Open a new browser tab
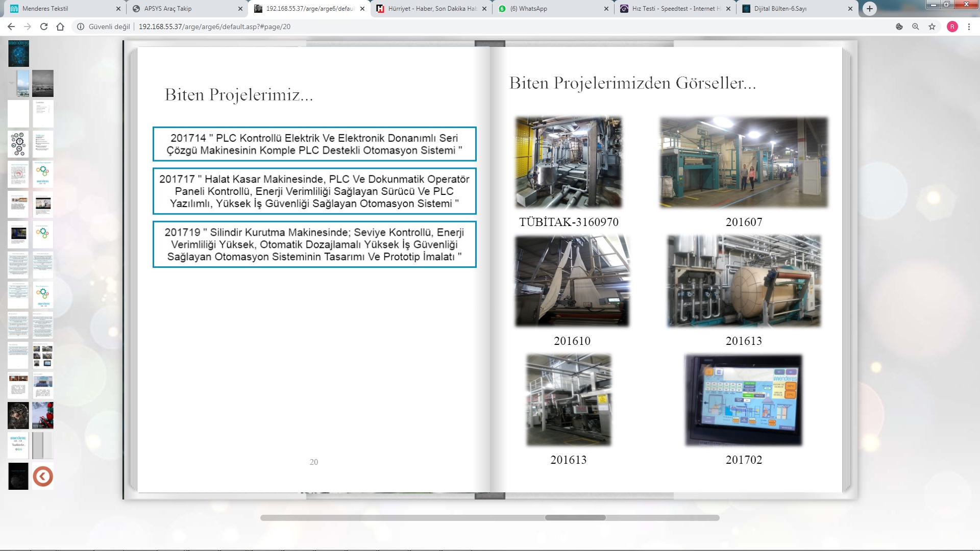The height and width of the screenshot is (551, 980). pyautogui.click(x=870, y=9)
